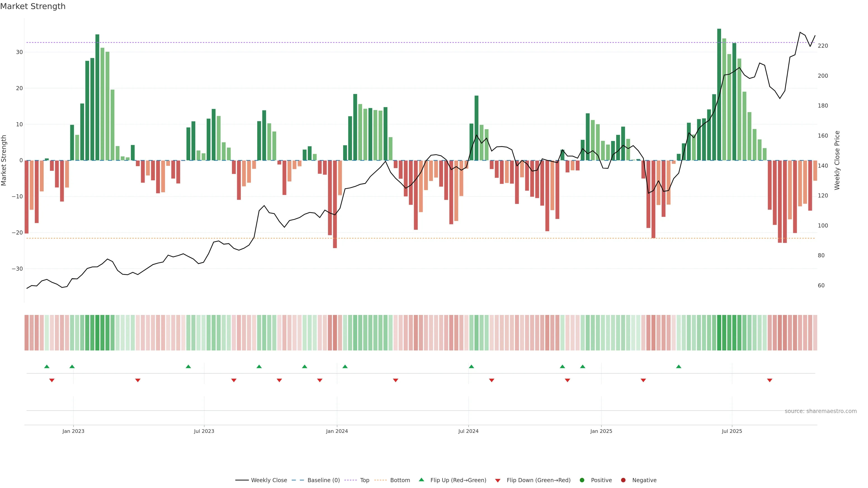Click the rightmost red flip-down triangle marker
868x488 pixels.
click(x=770, y=380)
